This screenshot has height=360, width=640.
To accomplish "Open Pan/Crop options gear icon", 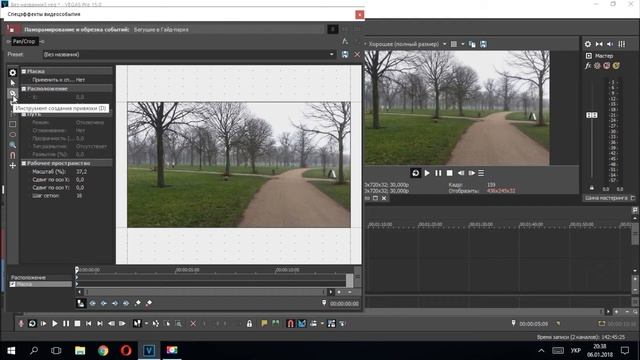I will pos(13,73).
